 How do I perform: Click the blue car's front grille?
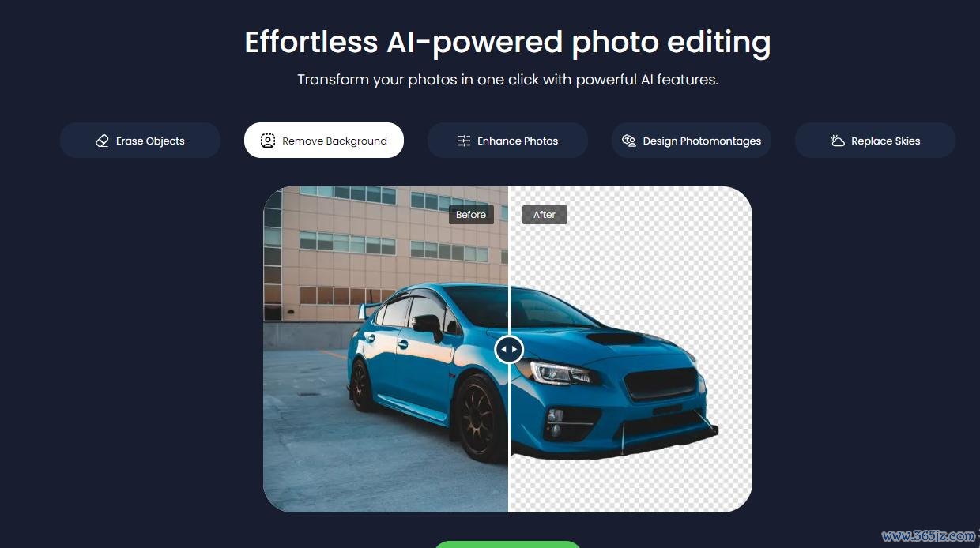pos(661,385)
